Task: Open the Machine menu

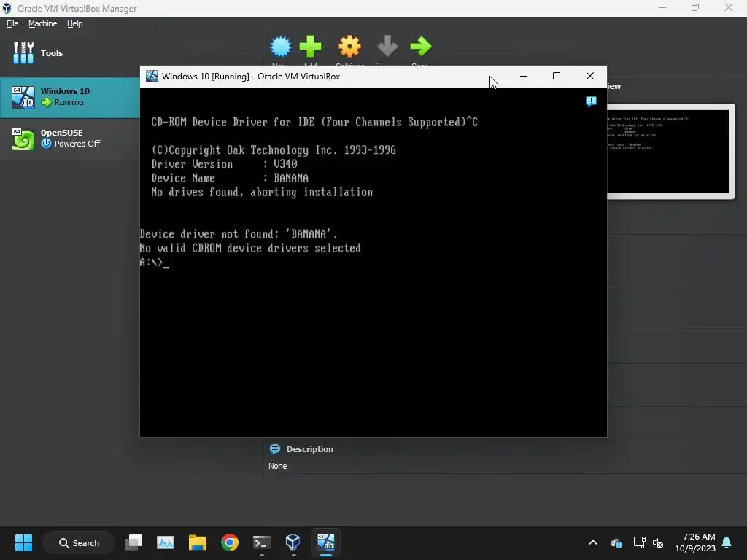Action: (42, 23)
